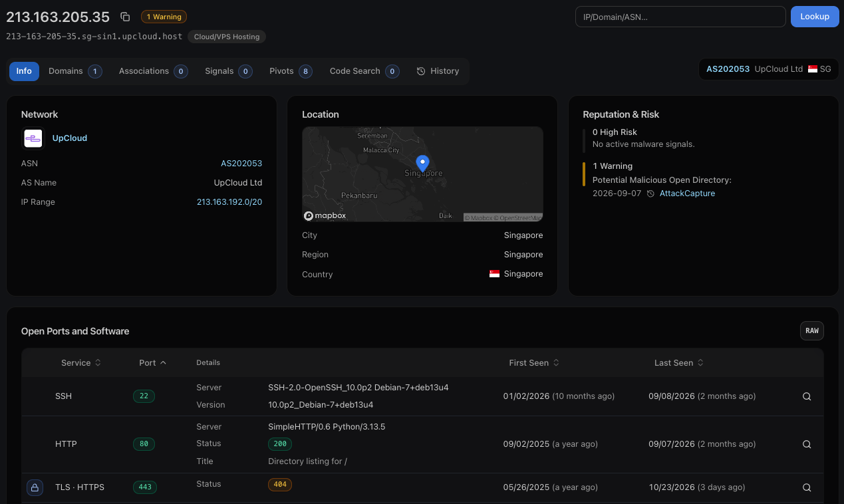This screenshot has height=504, width=844.
Task: Click the map pin on Singapore
Action: coord(422,164)
